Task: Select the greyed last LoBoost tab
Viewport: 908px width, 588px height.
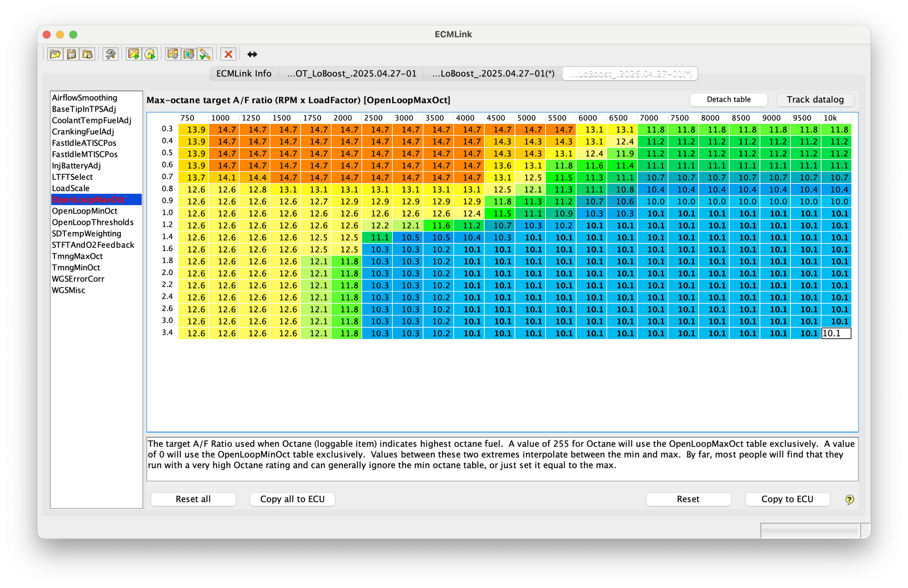Action: (x=630, y=74)
